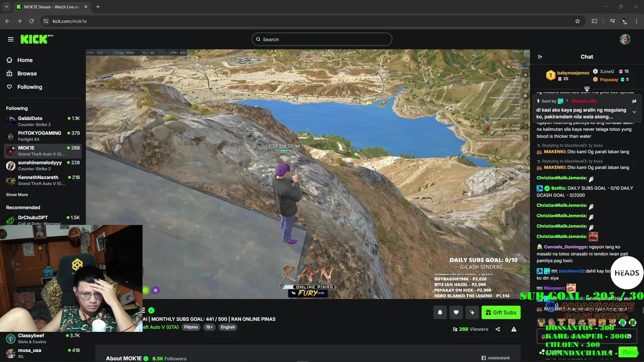
Task: Click the Conrado_Dominggo chat username
Action: [565, 247]
